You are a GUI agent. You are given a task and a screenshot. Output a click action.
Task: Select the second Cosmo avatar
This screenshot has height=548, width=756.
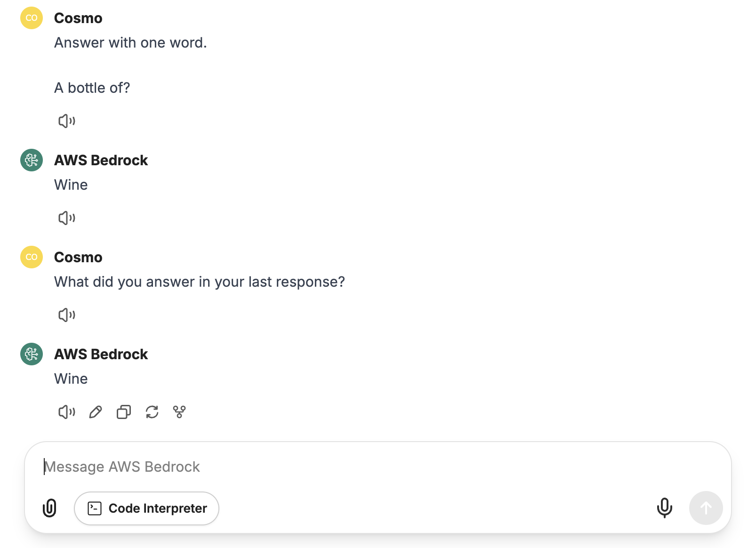tap(32, 257)
